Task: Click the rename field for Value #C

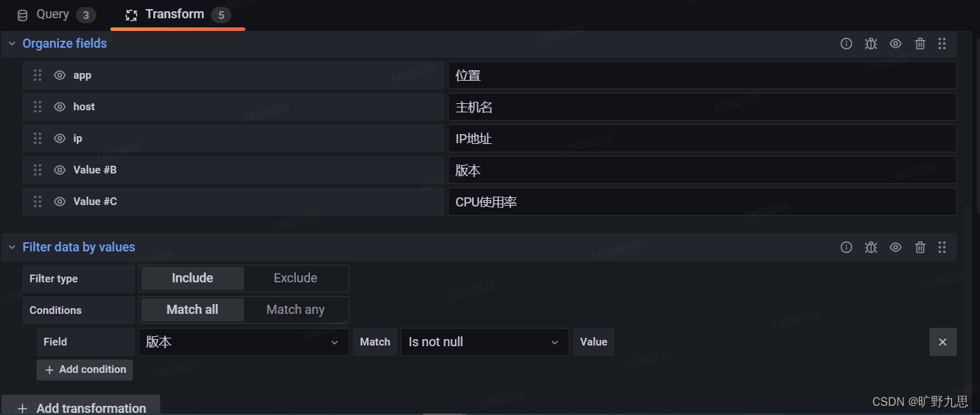Action: [702, 202]
